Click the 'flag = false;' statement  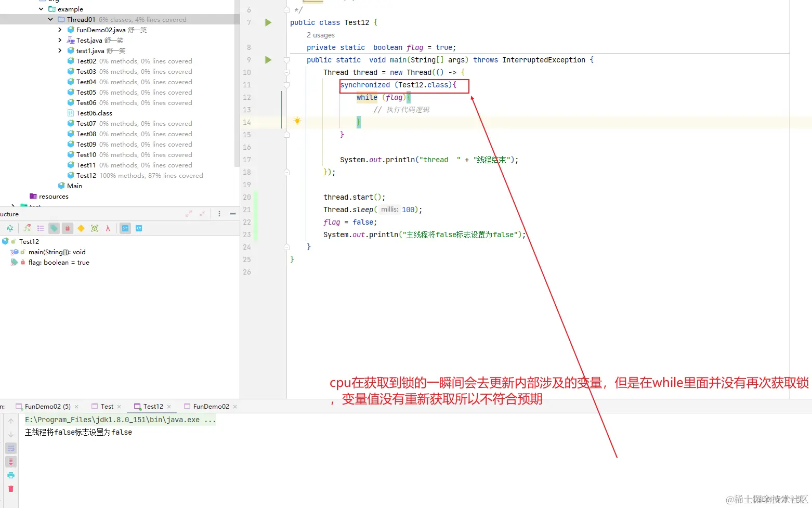350,222
